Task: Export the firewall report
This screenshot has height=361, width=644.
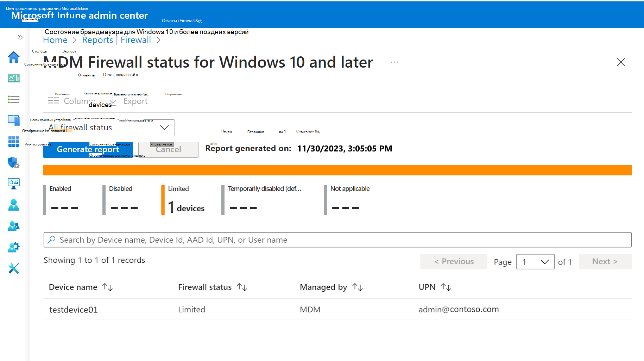Action: point(128,101)
